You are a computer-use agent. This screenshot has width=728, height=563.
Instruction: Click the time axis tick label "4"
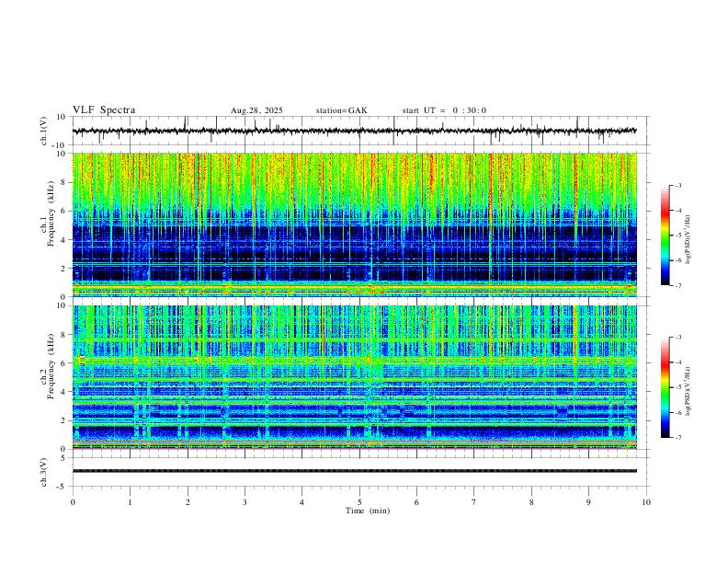(301, 502)
